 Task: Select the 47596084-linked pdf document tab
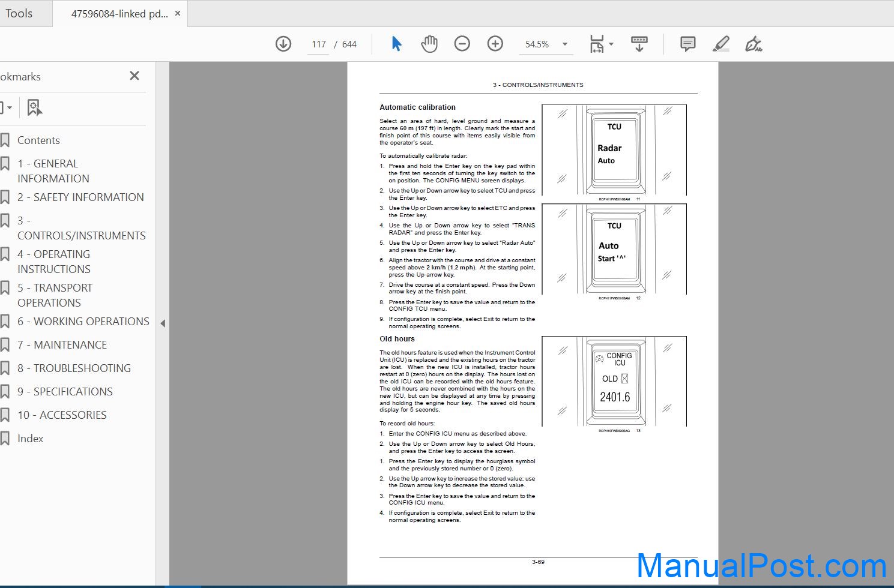119,14
